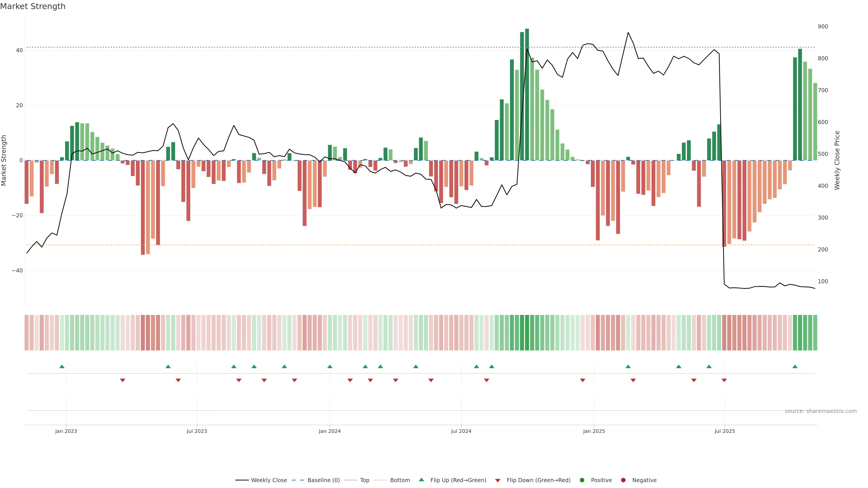
Task: Click the first green flip-up marker near Jan 2023
Action: pyautogui.click(x=62, y=366)
